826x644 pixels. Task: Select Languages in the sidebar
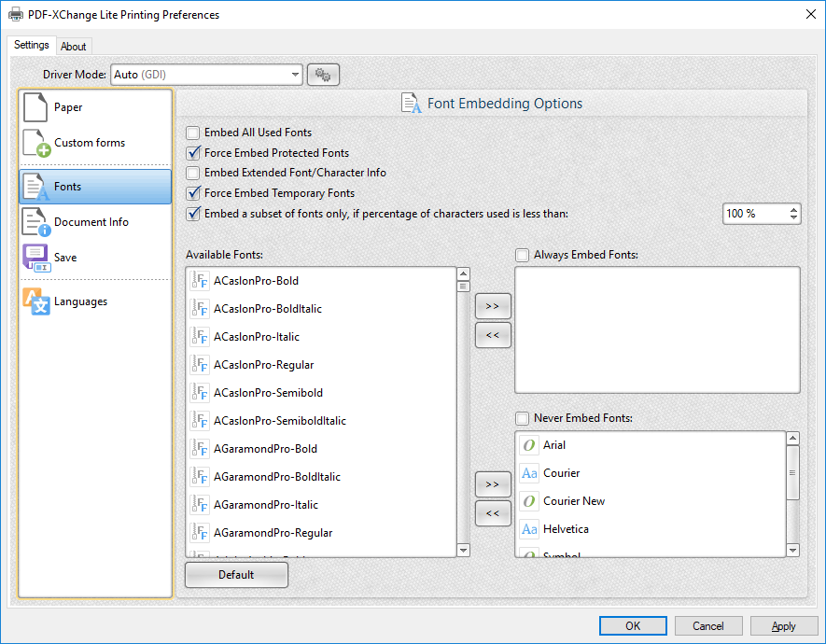[95, 301]
